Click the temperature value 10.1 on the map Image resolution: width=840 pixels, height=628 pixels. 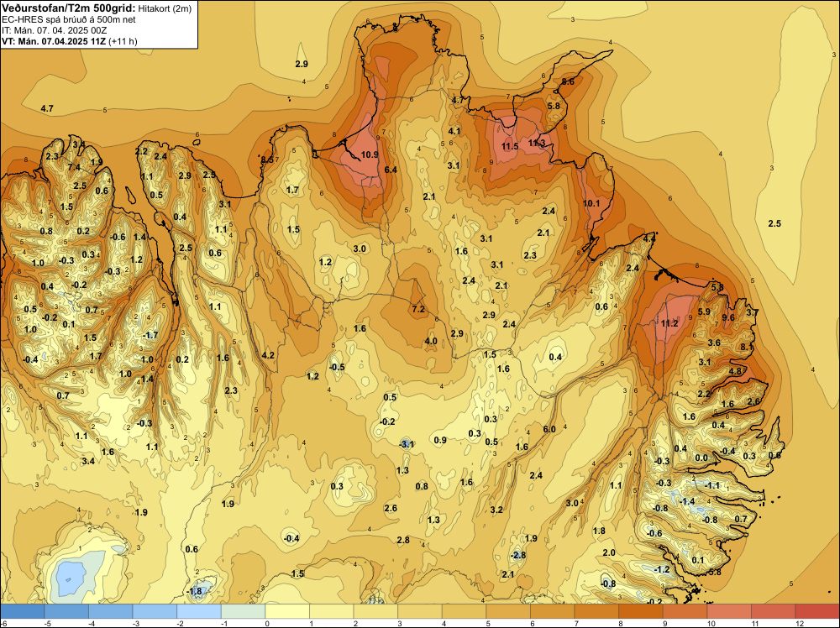[591, 203]
